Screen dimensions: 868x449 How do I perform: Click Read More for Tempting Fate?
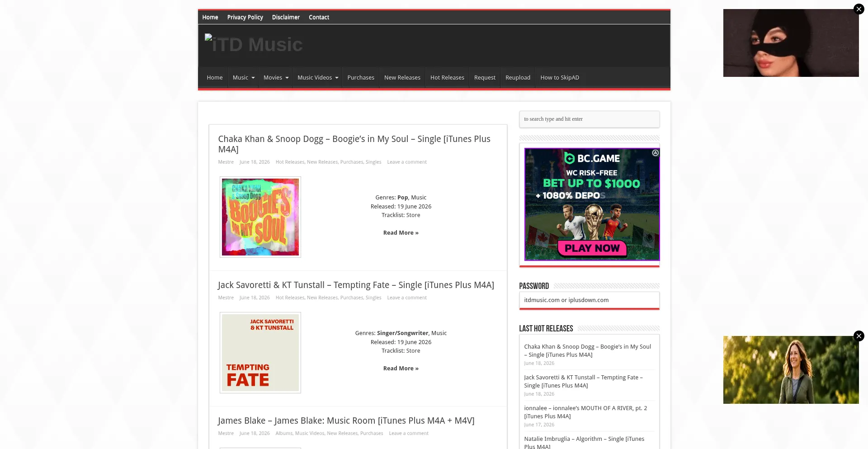pos(401,369)
